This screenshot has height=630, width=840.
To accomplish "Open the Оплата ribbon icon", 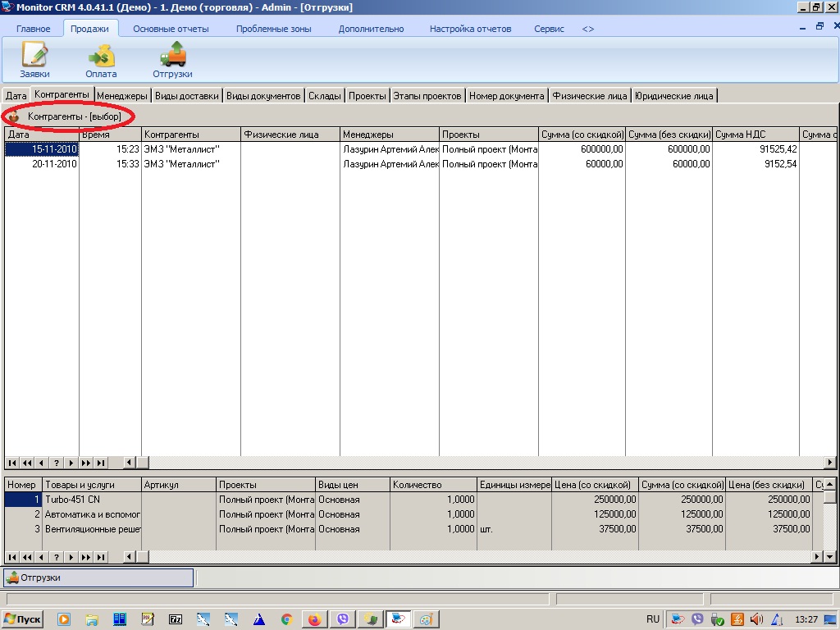I will pyautogui.click(x=101, y=56).
